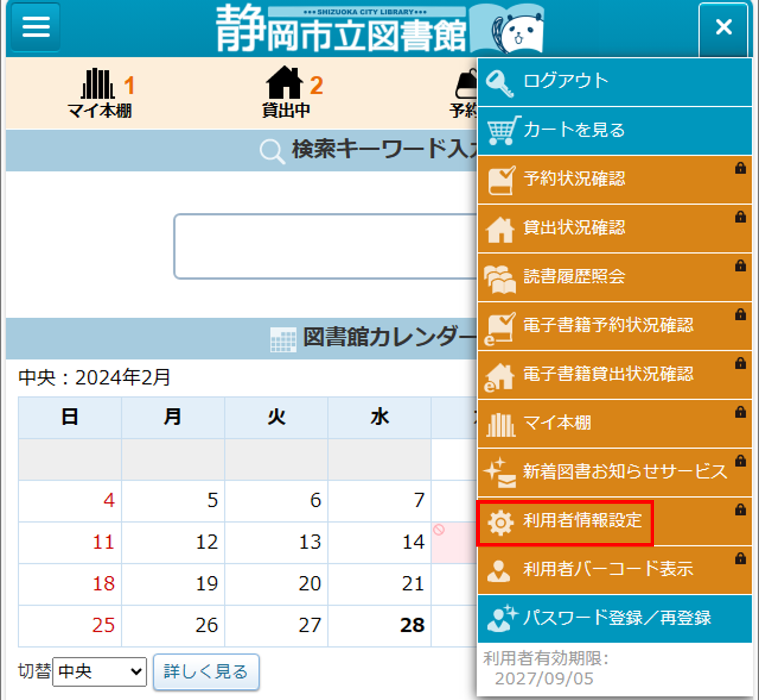Select 電子書籍貸出状況確認 in menu
Image resolution: width=759 pixels, height=700 pixels.
[x=608, y=374]
